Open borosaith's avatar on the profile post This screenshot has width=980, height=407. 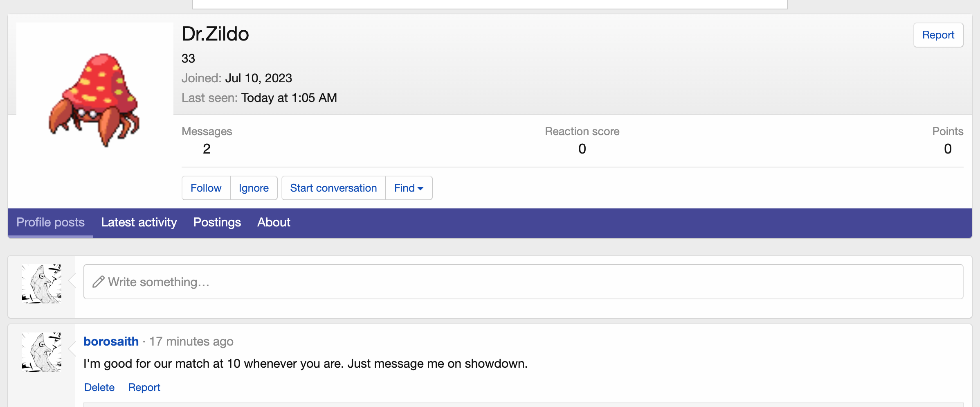42,352
